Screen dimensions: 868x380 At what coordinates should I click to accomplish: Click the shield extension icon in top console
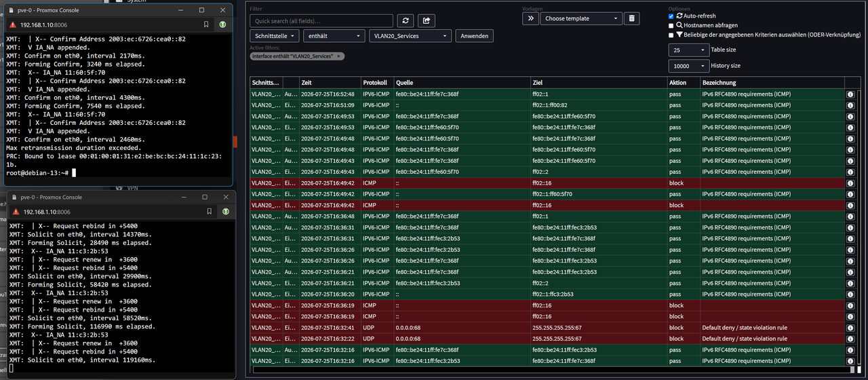click(x=222, y=24)
